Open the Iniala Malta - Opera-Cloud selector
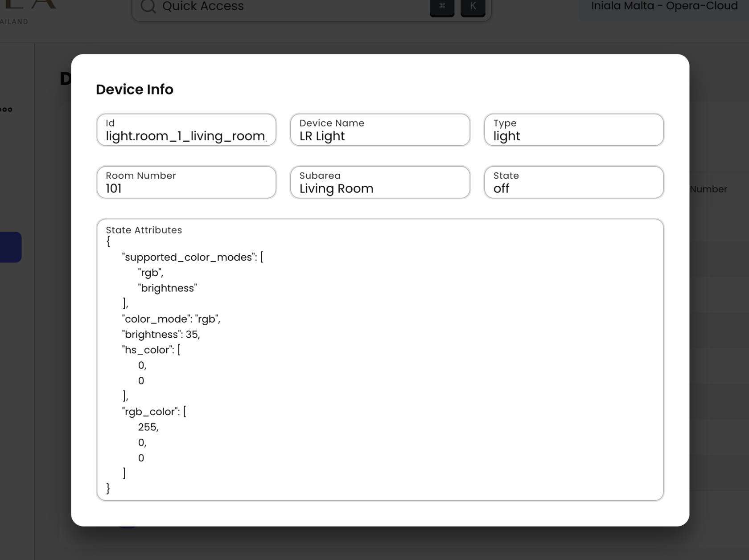 (x=664, y=6)
